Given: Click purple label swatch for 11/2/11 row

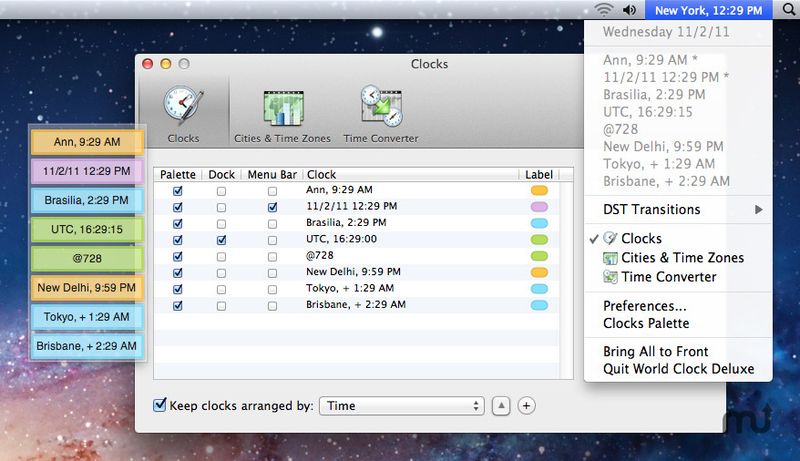Looking at the screenshot, I should (539, 207).
